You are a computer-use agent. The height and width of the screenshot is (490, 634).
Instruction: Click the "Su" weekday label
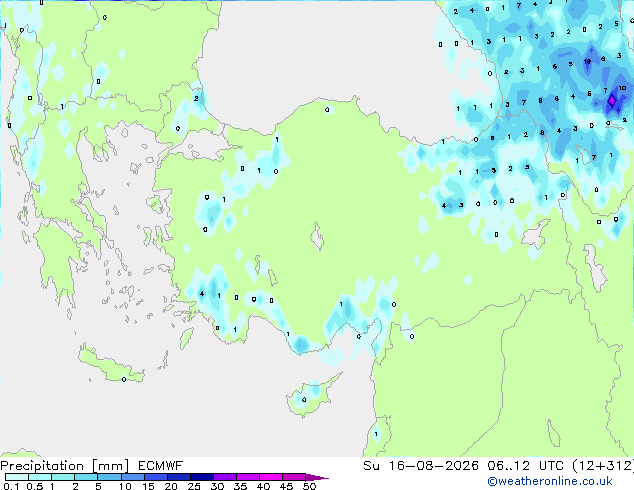click(x=371, y=466)
